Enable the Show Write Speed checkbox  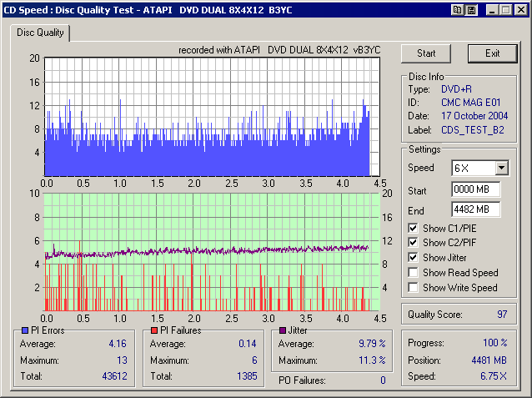coord(414,287)
